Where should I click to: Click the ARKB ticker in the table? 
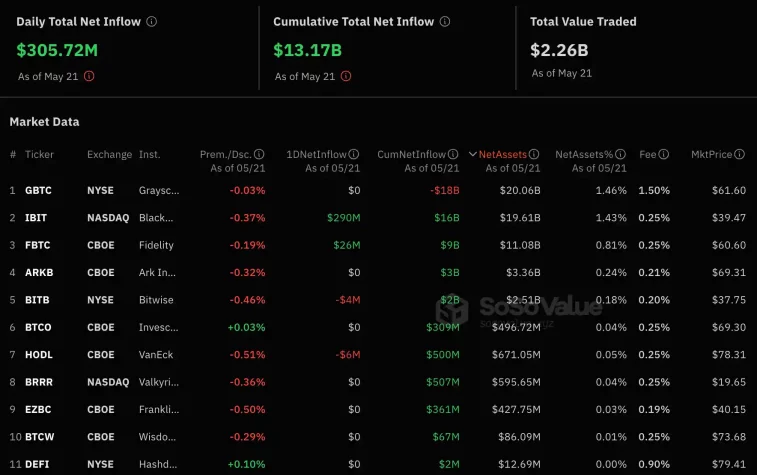(x=39, y=273)
